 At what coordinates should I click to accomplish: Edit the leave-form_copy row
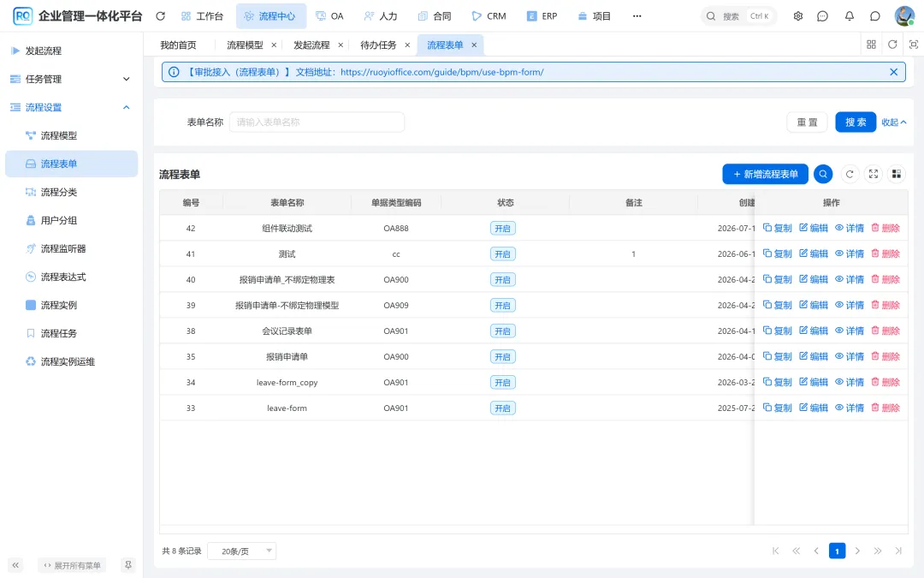tap(814, 382)
